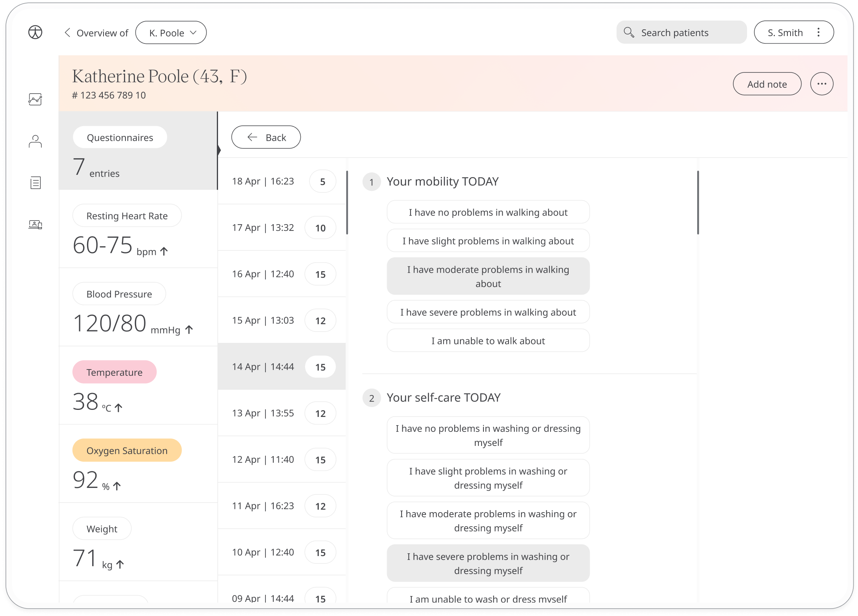
Task: Click the entries list scrollbar
Action: 347,202
